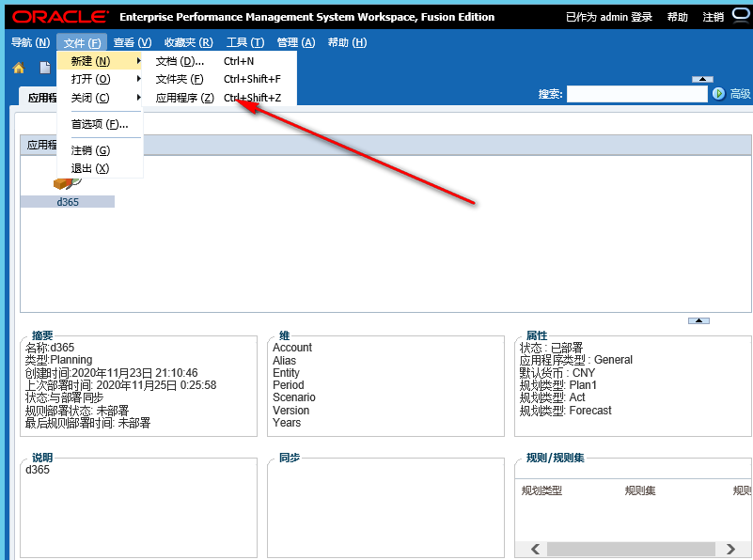This screenshot has width=753, height=560.
Task: Click the 注销 link in header
Action: (x=714, y=17)
